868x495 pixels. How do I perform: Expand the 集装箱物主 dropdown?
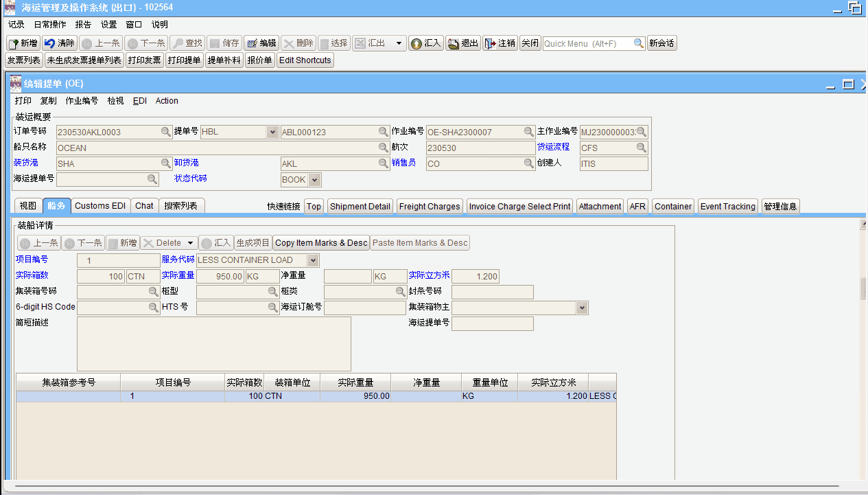(583, 308)
